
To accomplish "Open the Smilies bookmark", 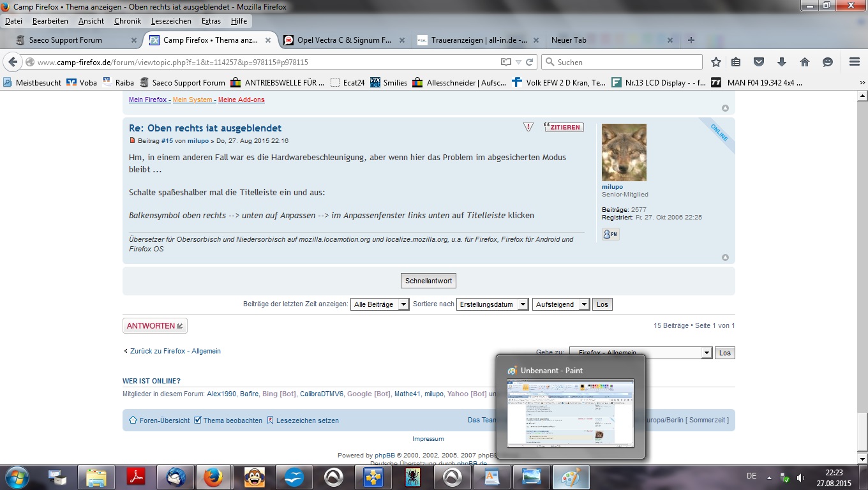I will pyautogui.click(x=389, y=82).
